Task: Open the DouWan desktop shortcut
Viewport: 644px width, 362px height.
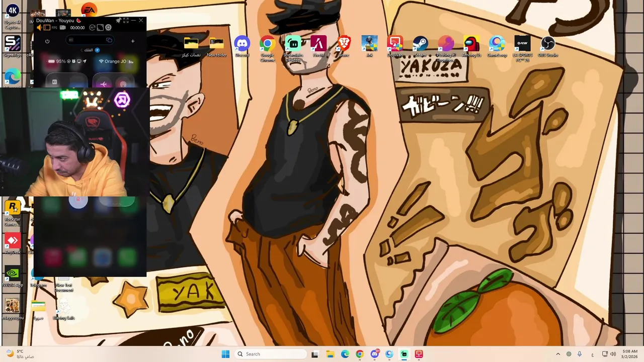Action: [395, 47]
